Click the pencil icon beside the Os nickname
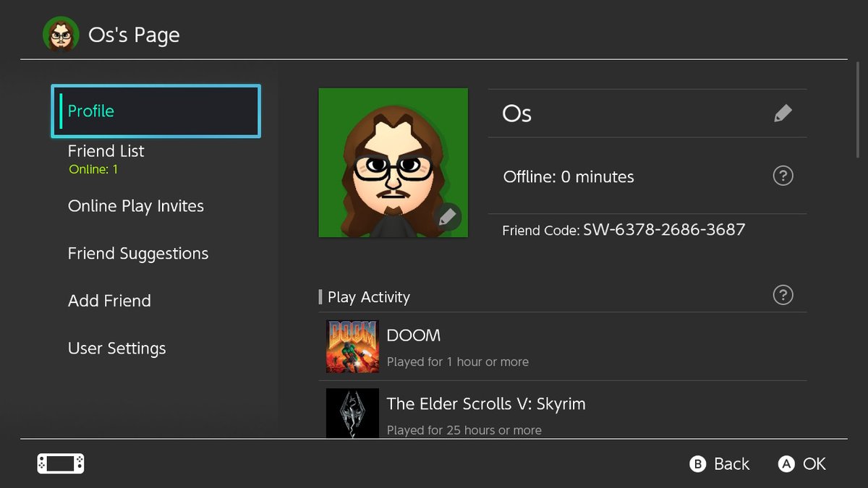868x488 pixels. 783,114
